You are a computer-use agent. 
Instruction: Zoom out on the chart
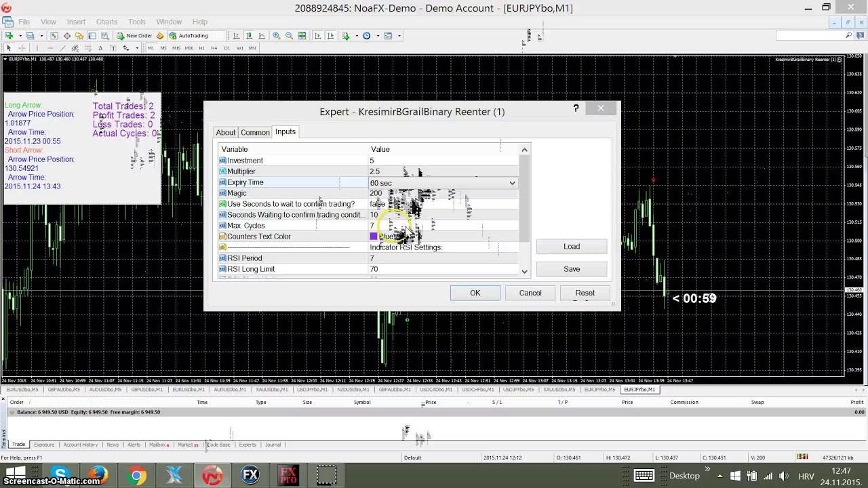289,35
